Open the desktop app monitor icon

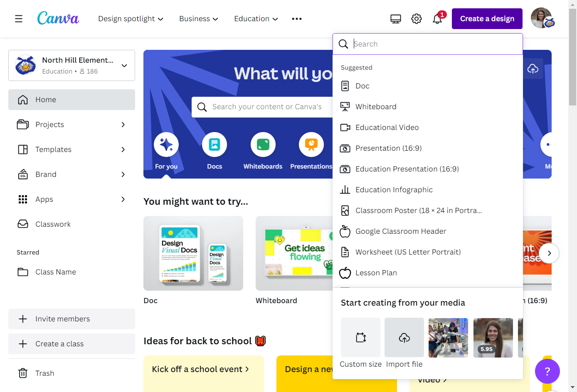(396, 19)
